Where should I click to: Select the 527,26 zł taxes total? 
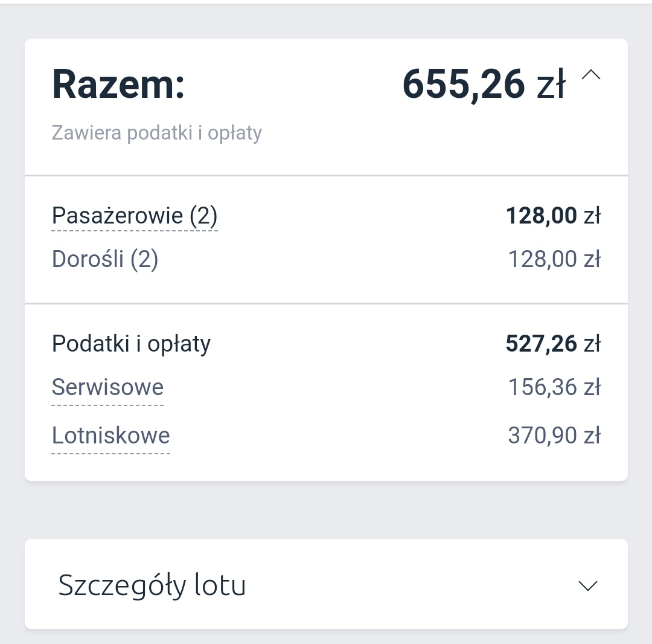tap(553, 344)
